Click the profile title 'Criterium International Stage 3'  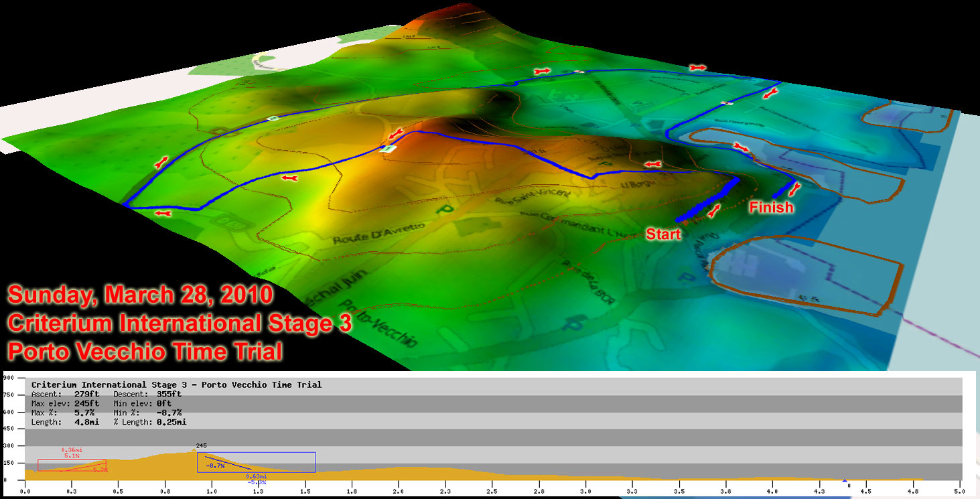click(x=110, y=385)
